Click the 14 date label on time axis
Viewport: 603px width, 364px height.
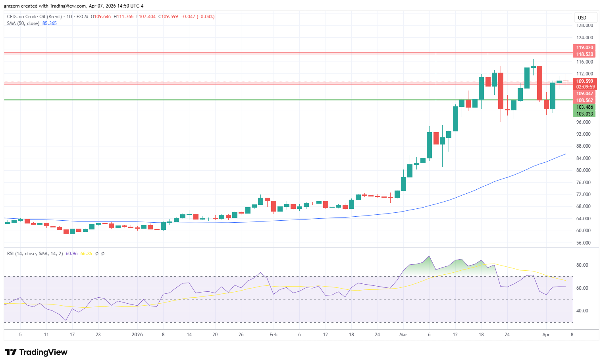point(189,335)
